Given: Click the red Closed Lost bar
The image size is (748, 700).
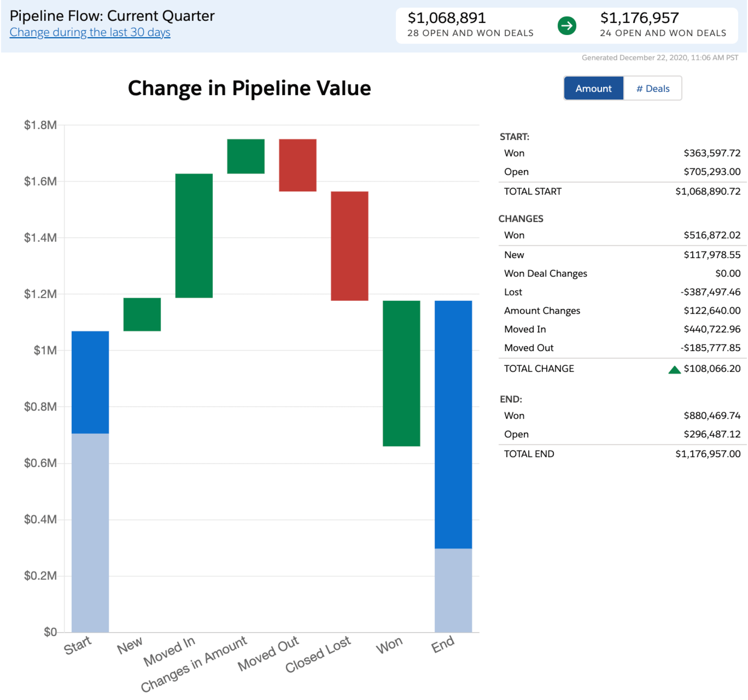Looking at the screenshot, I should [x=350, y=246].
